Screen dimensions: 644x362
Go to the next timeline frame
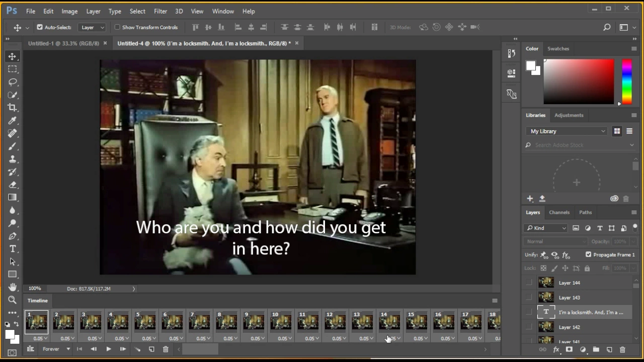coord(122,349)
